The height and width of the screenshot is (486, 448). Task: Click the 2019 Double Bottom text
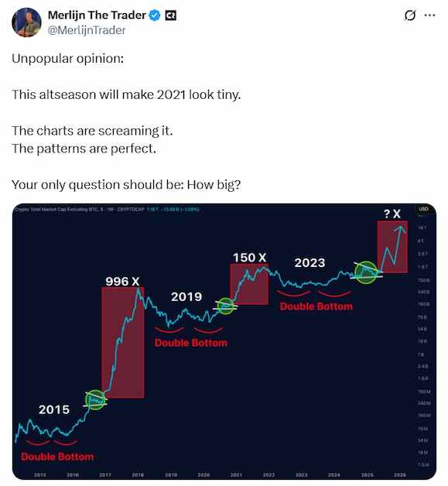point(191,343)
